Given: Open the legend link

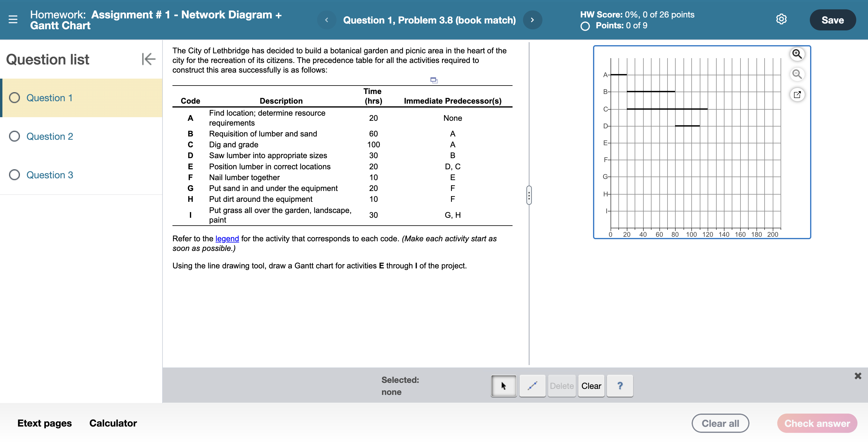Looking at the screenshot, I should click(227, 239).
